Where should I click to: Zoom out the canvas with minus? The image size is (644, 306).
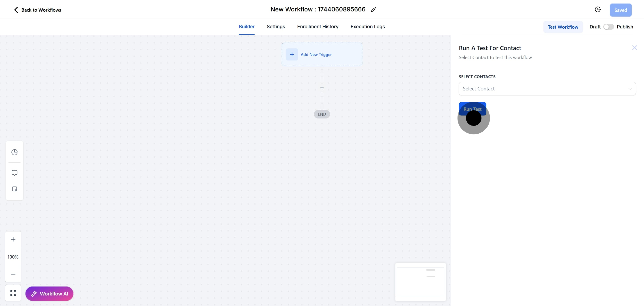tap(13, 274)
